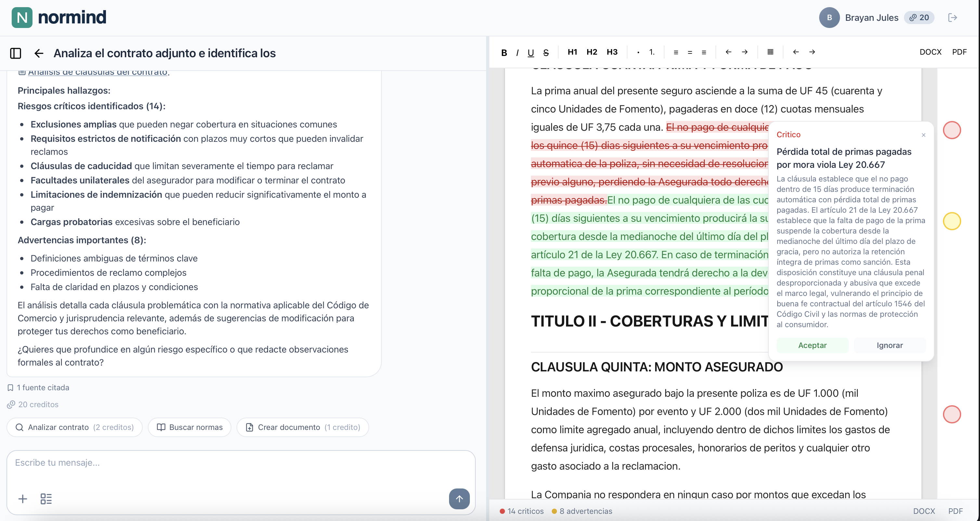This screenshot has height=521, width=980.
Task: Insert a table with the grid icon
Action: coord(770,52)
